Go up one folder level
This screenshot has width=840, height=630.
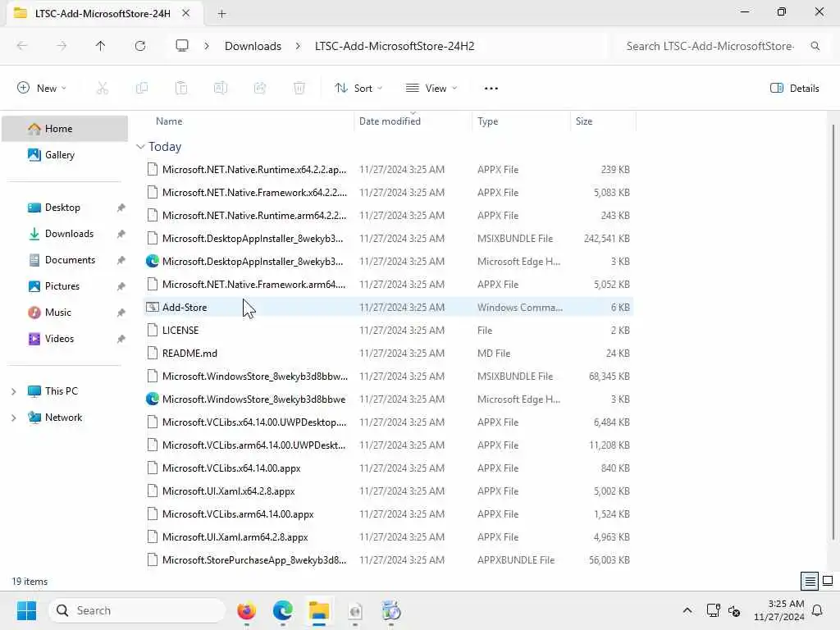click(101, 46)
